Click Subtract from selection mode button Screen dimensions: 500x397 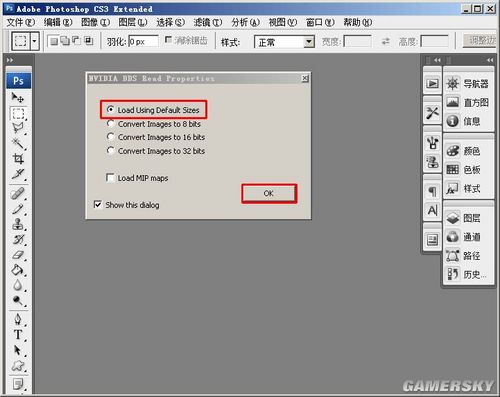[x=77, y=41]
